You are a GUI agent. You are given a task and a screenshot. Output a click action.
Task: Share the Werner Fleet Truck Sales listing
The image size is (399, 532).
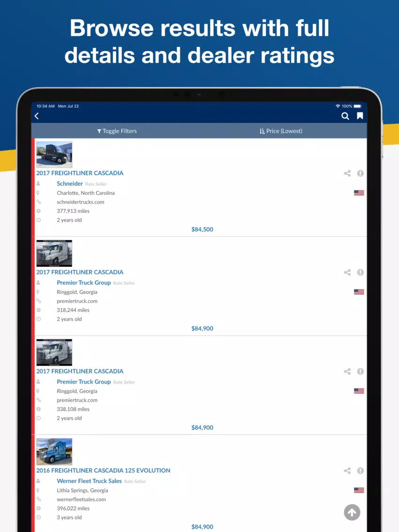[x=347, y=471]
